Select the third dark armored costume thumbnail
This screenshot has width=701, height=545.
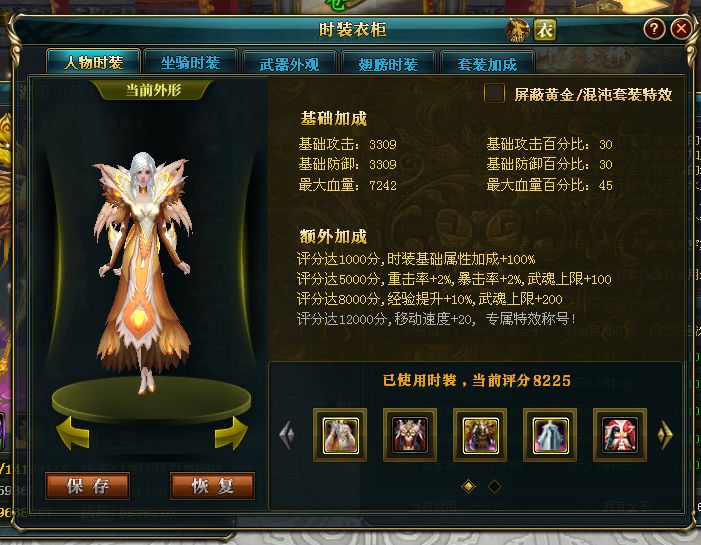[480, 435]
